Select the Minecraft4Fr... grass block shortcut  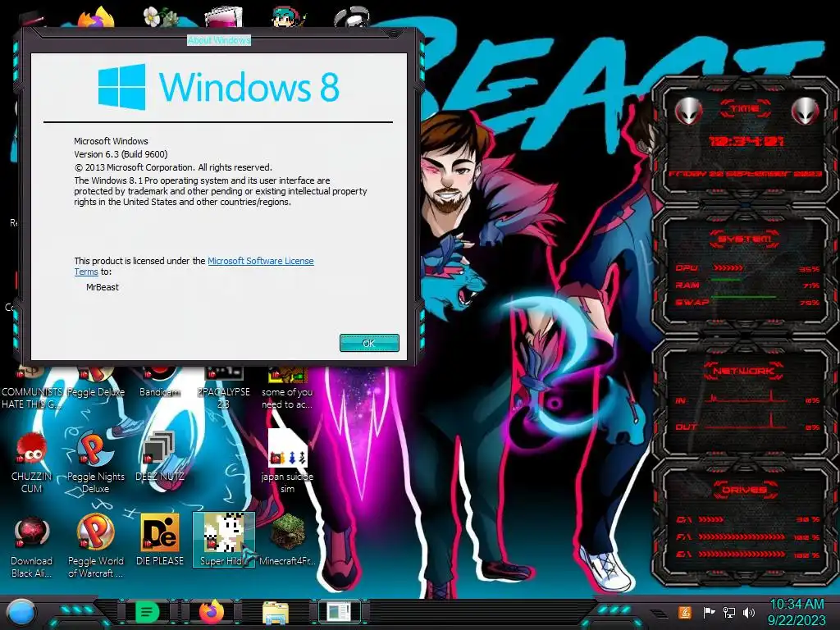[287, 540]
